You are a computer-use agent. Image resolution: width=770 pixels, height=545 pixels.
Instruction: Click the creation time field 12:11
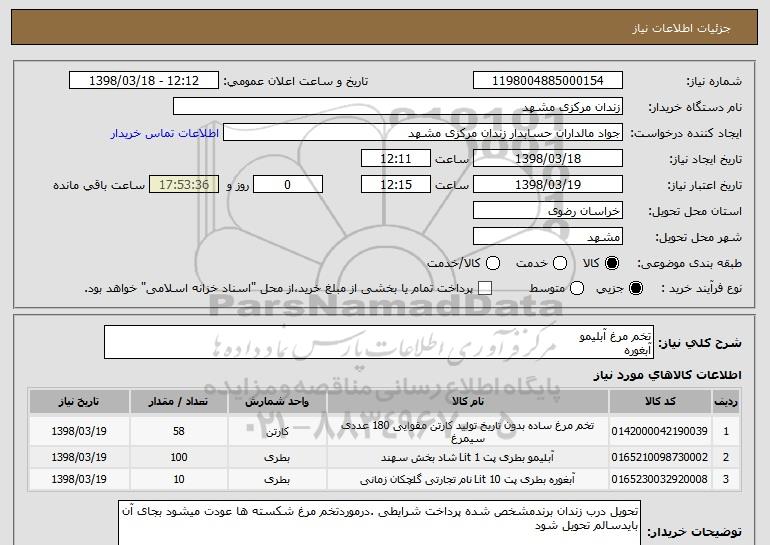pos(396,159)
